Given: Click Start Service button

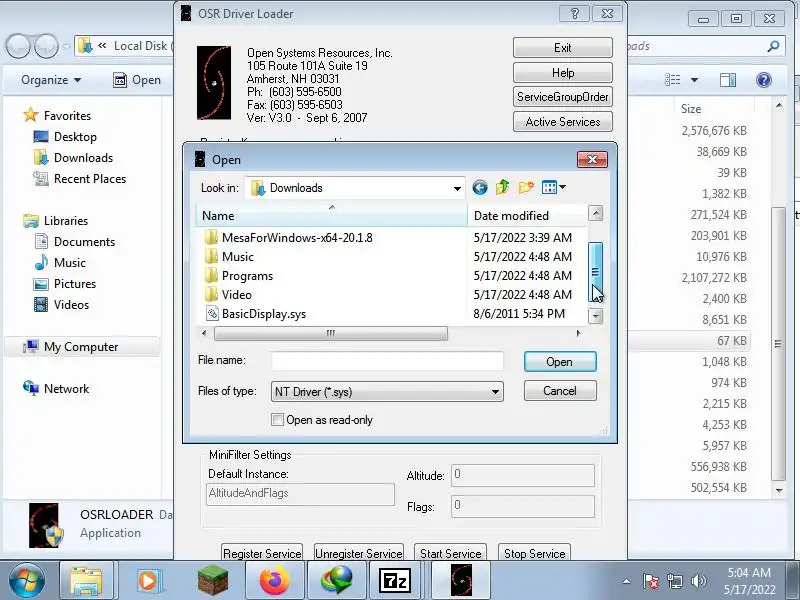Looking at the screenshot, I should point(451,553).
